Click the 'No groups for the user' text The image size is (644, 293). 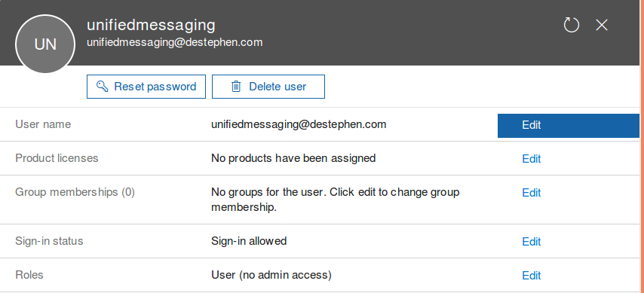pos(335,200)
